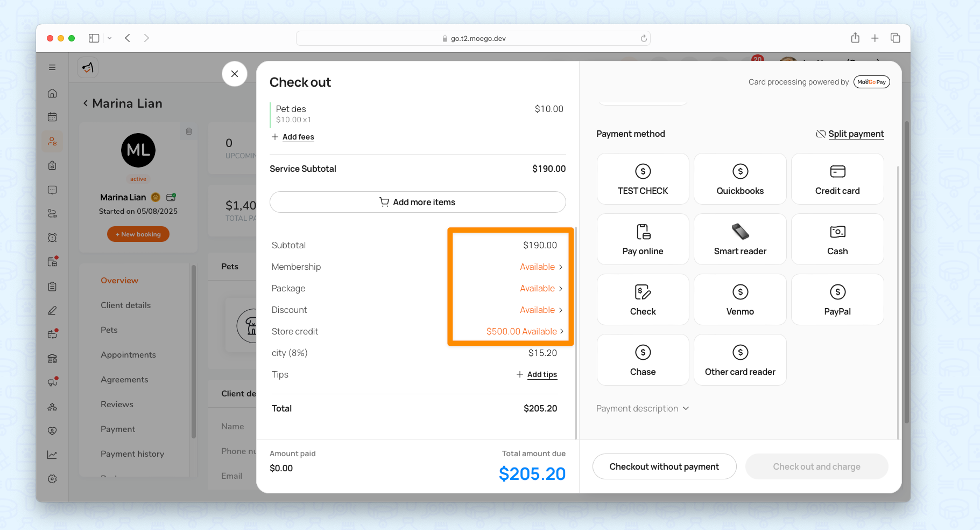Open the Membership Available options
980x530 pixels.
tap(540, 267)
